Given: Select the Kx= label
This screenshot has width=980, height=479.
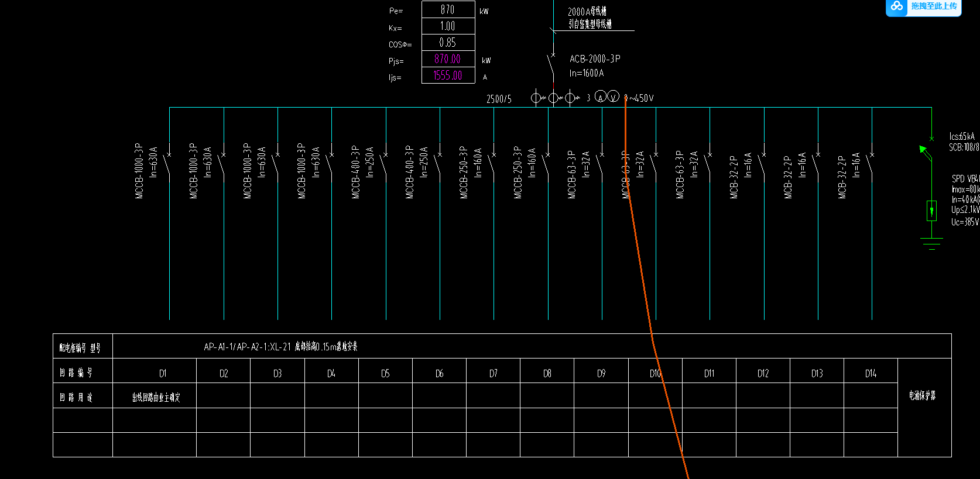Looking at the screenshot, I should (x=395, y=28).
